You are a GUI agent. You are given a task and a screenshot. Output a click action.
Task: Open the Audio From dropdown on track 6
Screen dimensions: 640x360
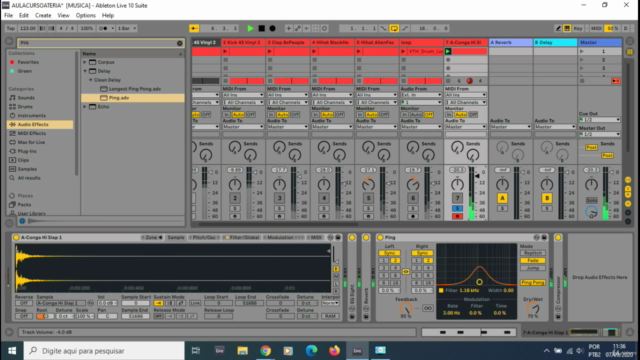click(421, 95)
